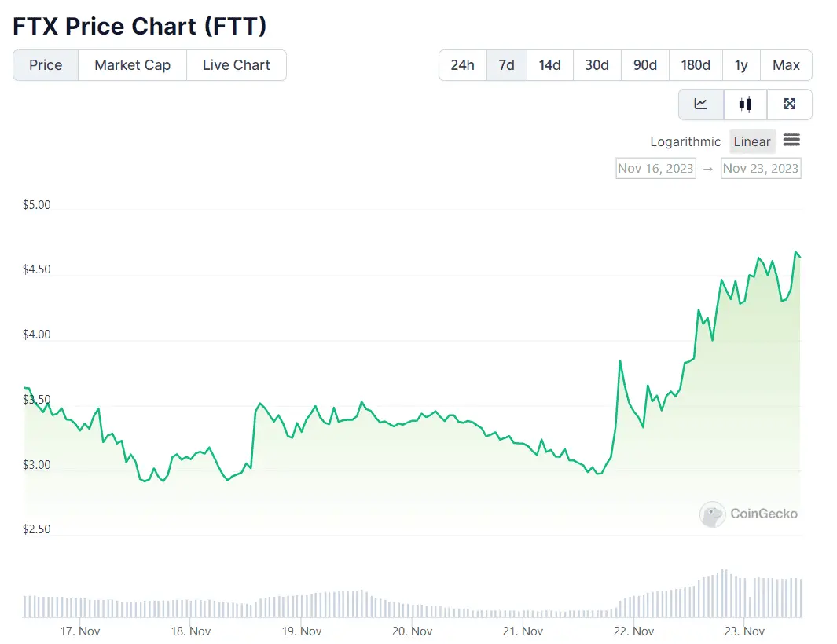Screen dimensions: 837x644
Task: Switch to the Market Cap tab
Action: click(x=131, y=65)
